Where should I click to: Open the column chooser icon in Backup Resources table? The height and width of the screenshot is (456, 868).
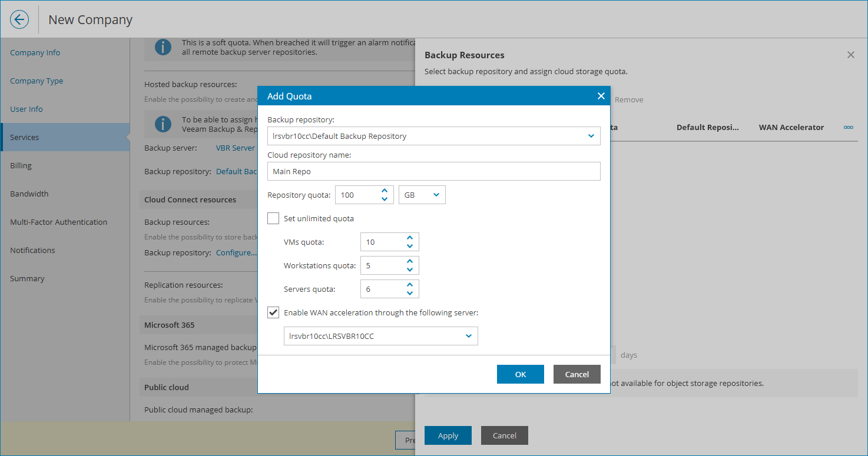tap(848, 127)
